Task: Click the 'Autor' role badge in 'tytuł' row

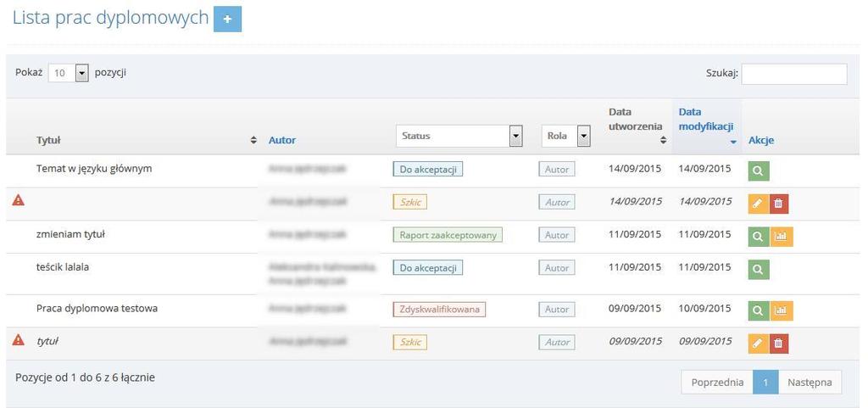Action: [x=557, y=342]
